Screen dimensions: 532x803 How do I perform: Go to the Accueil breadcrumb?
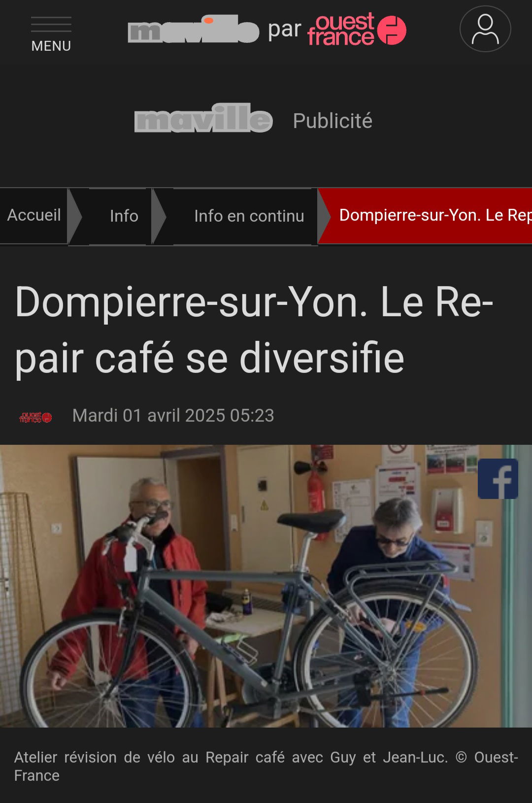click(33, 215)
